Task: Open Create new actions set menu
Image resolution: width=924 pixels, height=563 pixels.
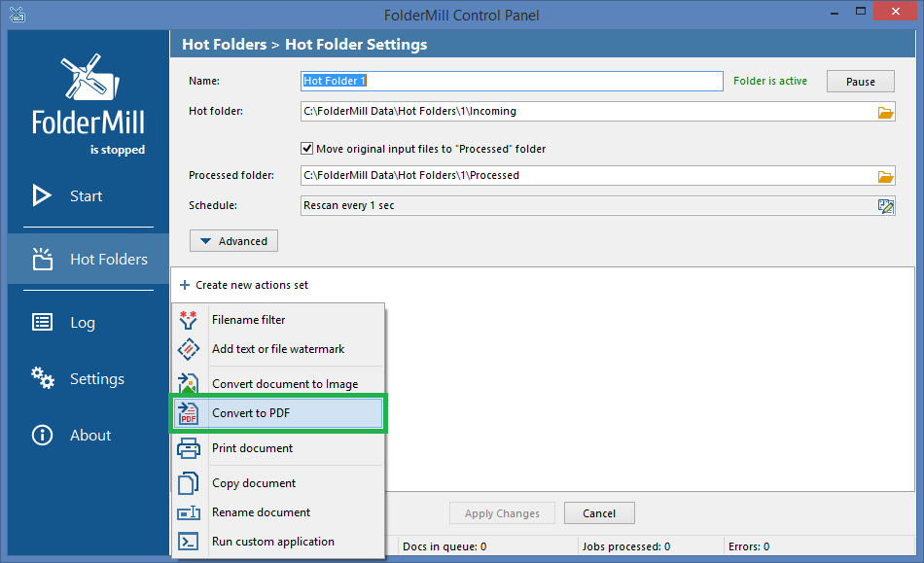Action: click(245, 285)
